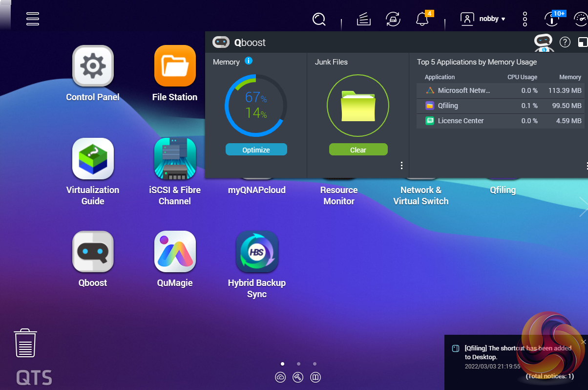The image size is (588, 390).
Task: Open the main hamburger menu
Action: pyautogui.click(x=33, y=19)
